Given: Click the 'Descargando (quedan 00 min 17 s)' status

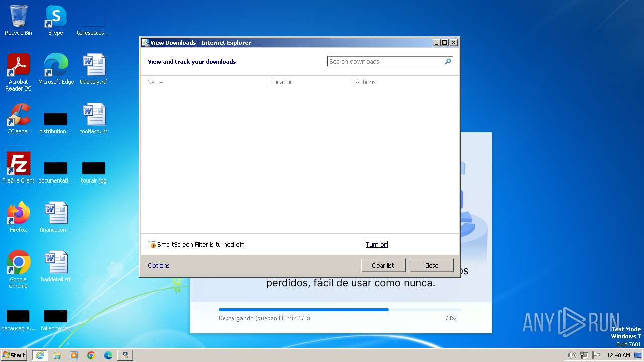Looking at the screenshot, I should point(265,318).
